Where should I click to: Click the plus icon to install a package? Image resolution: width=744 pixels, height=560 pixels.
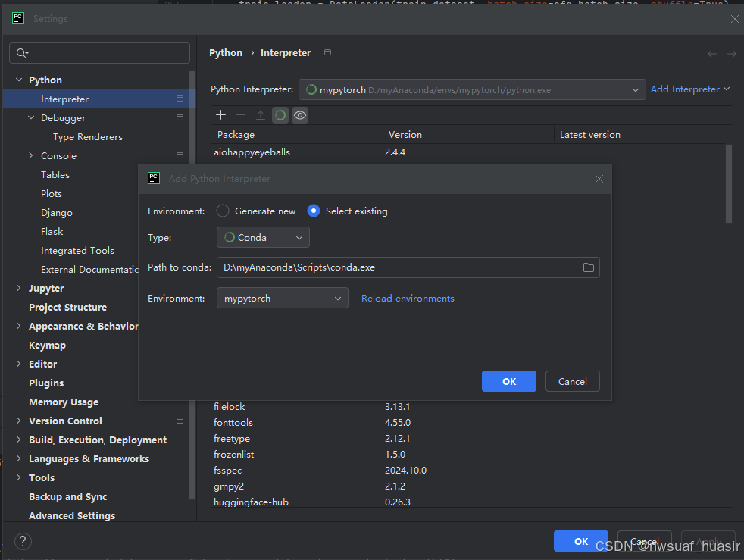(220, 115)
